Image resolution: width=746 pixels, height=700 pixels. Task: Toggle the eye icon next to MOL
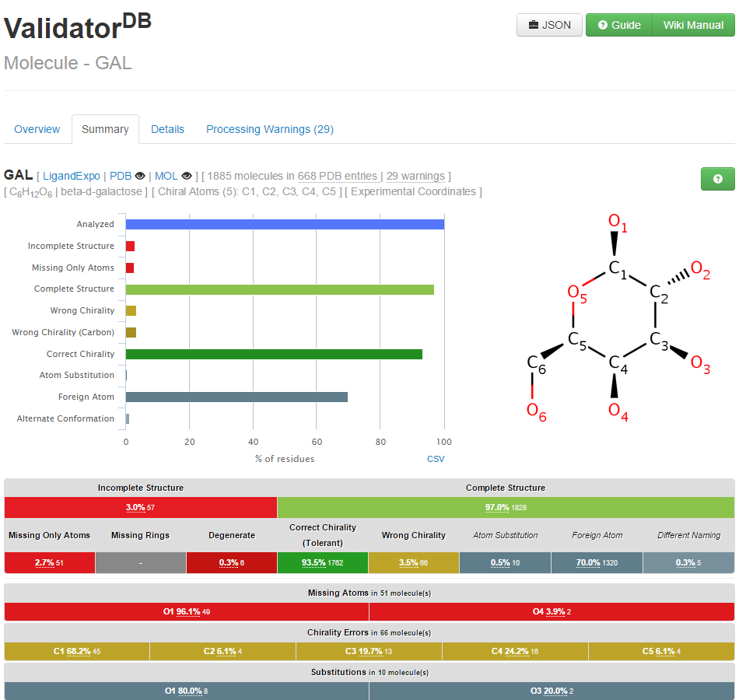click(187, 176)
